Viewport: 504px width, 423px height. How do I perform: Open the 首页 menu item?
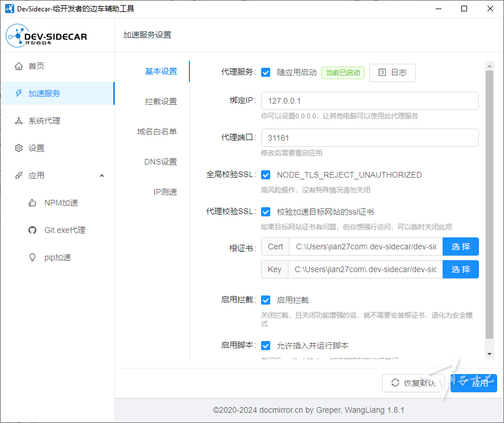[57, 66]
